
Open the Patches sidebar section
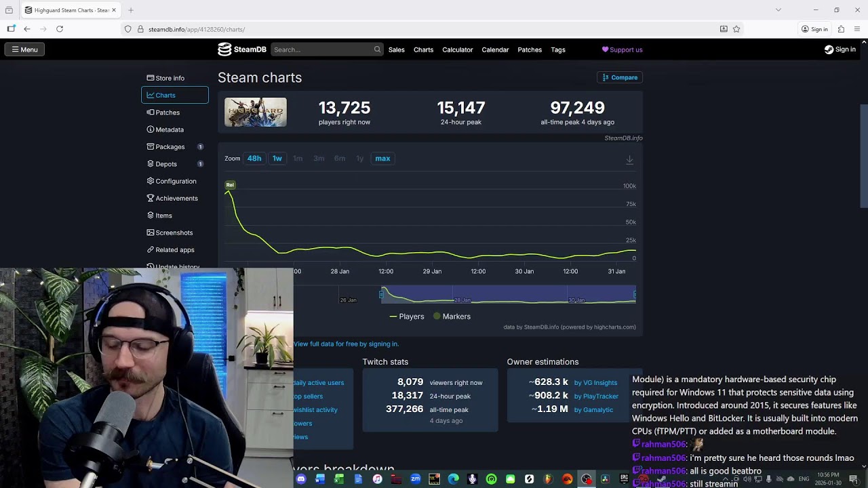tap(163, 113)
